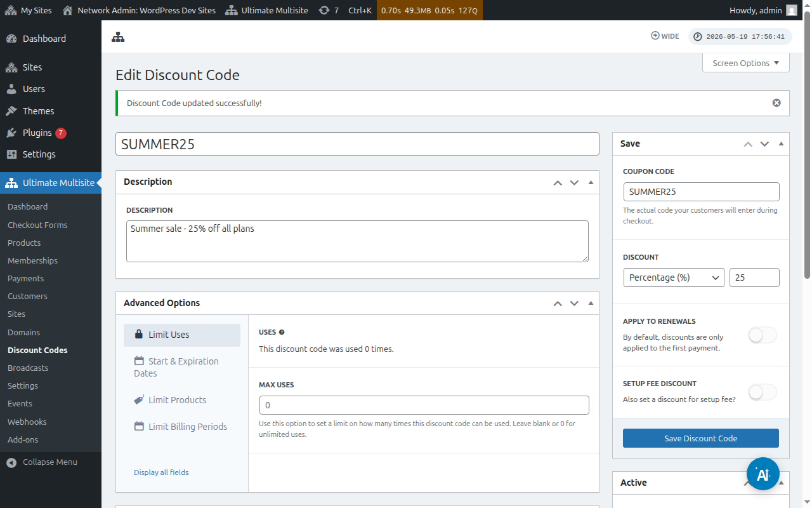Open the Ultimate Multisite admin bar icon
Viewport: 812px width, 508px height.
pos(231,10)
